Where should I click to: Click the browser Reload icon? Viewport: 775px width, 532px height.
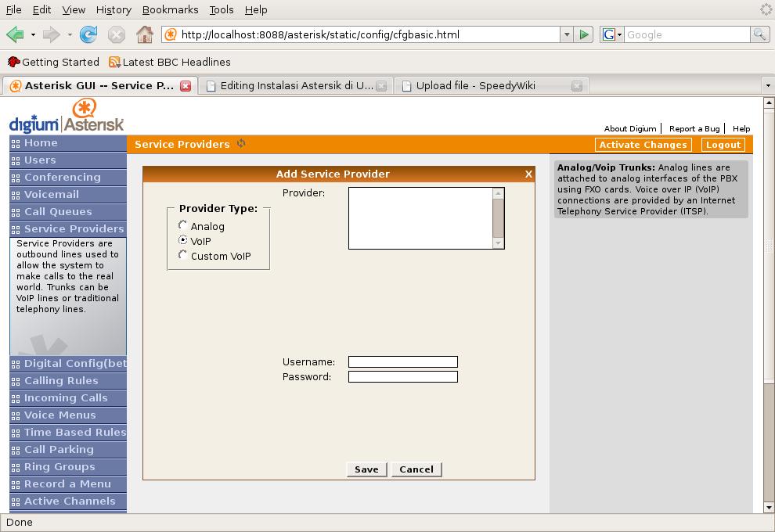click(88, 34)
